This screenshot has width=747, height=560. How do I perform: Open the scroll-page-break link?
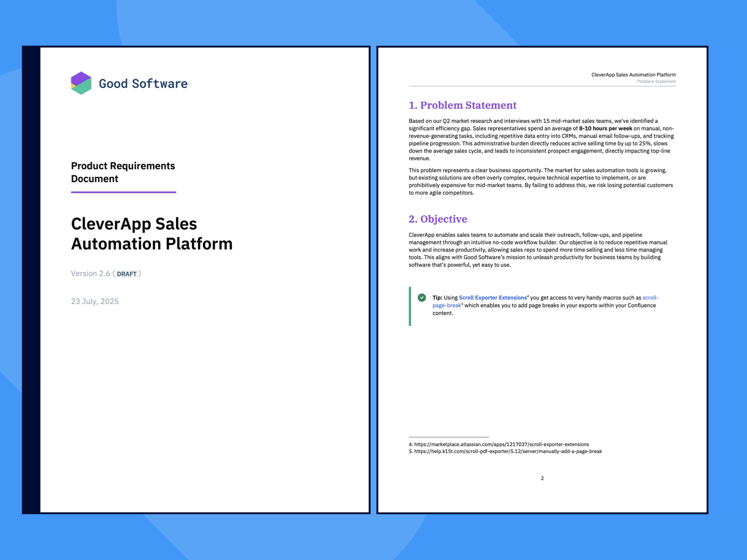545,301
